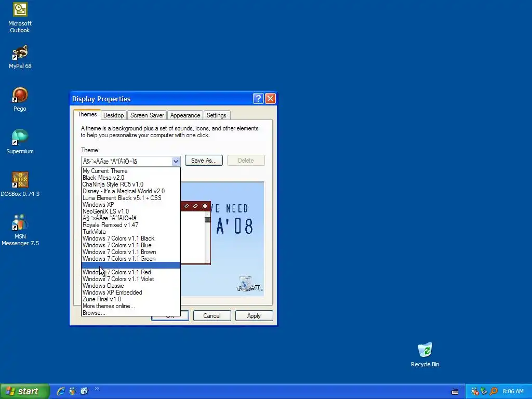Choose Luna Element Black v5.1 + CSS
The width and height of the screenshot is (532, 399).
point(130,198)
